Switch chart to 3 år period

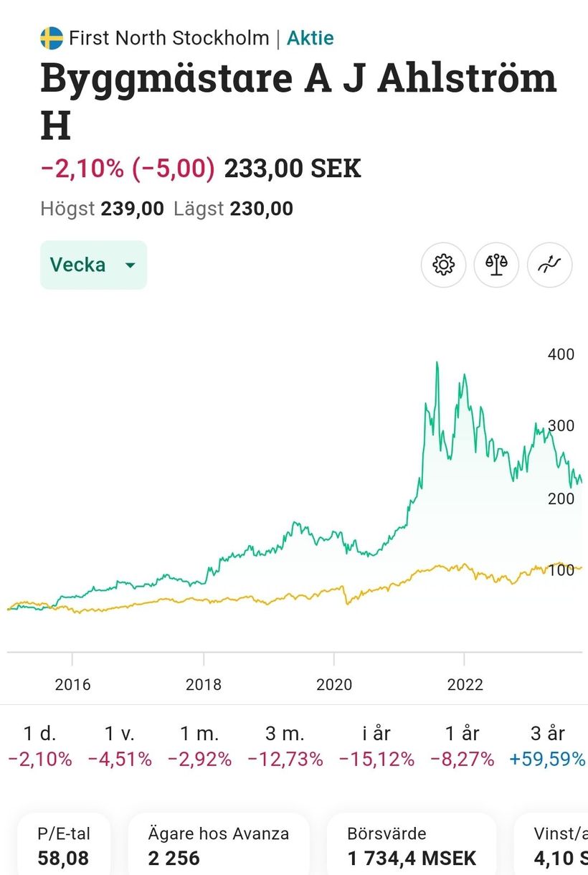click(x=547, y=745)
